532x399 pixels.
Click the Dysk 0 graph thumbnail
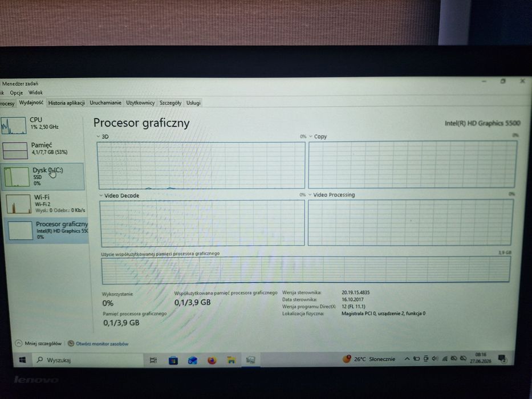coord(17,177)
